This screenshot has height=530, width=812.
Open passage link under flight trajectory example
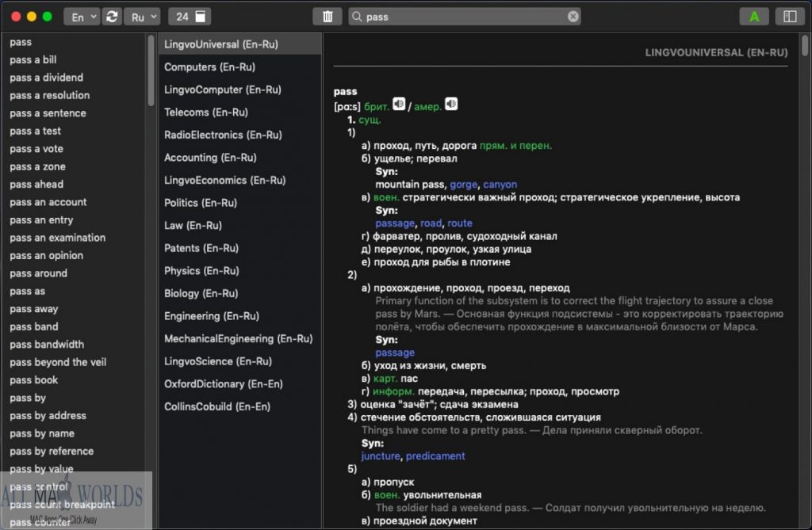click(395, 353)
